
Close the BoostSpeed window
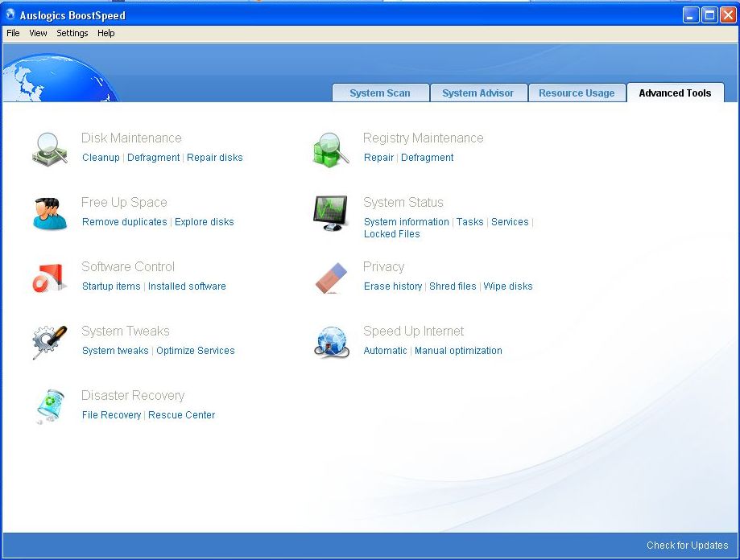[728, 15]
